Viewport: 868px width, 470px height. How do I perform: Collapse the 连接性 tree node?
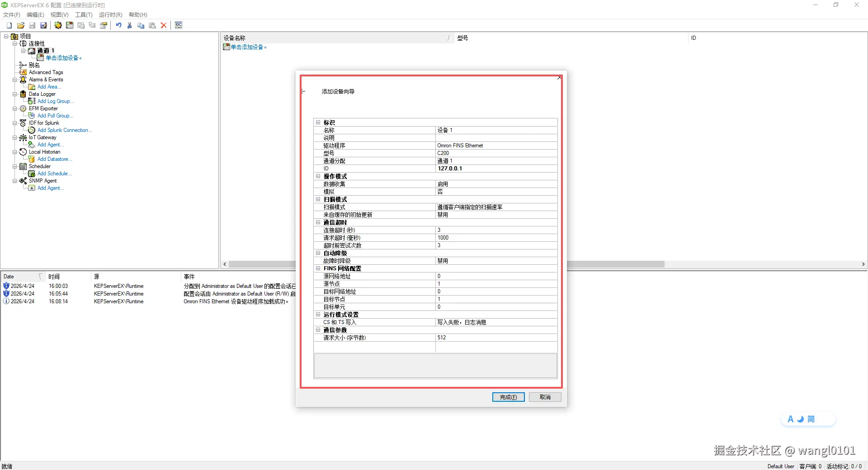tap(14, 43)
